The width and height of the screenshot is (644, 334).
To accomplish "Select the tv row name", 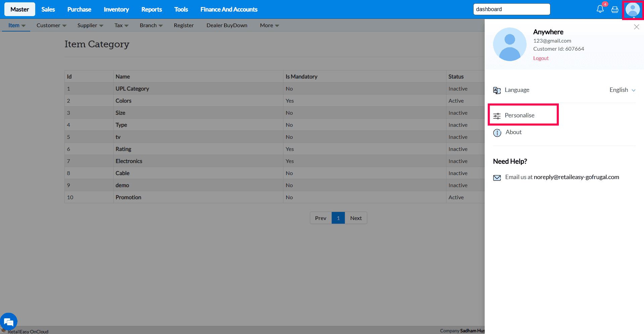I will [x=118, y=137].
